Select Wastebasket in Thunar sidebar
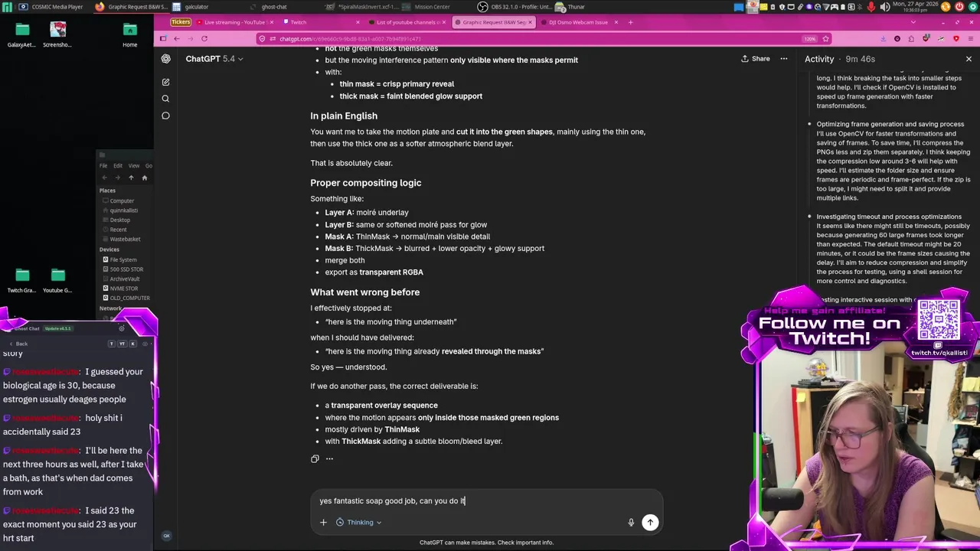 click(125, 239)
